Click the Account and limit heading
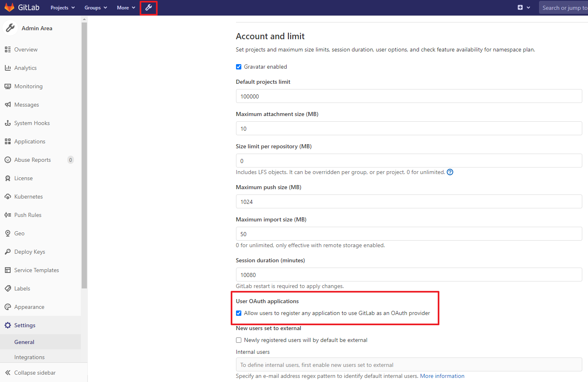This screenshot has width=588, height=382. coord(270,36)
